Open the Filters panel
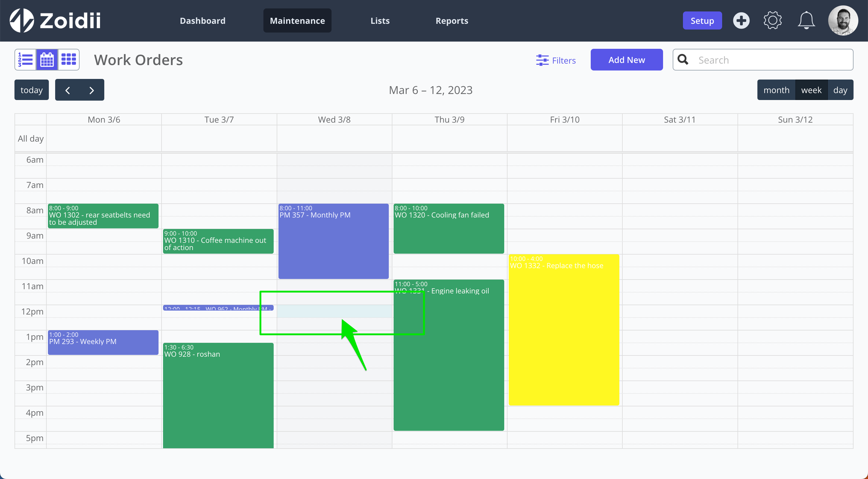868x479 pixels. [556, 60]
